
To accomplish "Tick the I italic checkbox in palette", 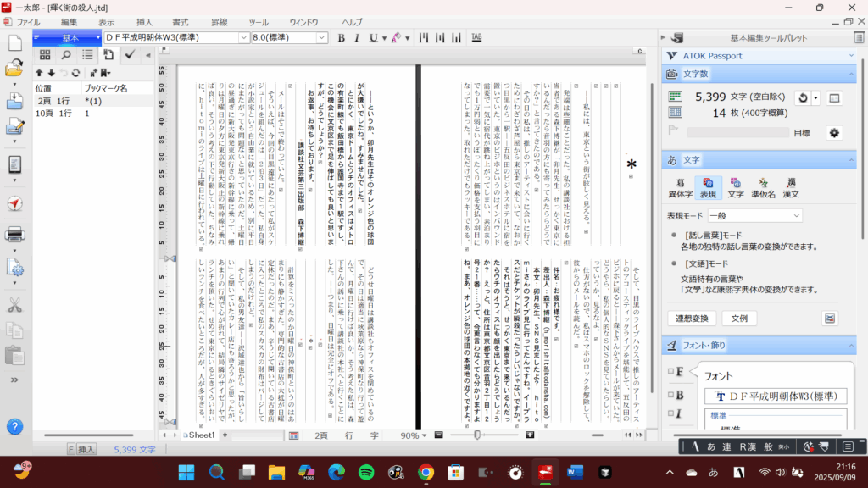I will click(x=670, y=413).
